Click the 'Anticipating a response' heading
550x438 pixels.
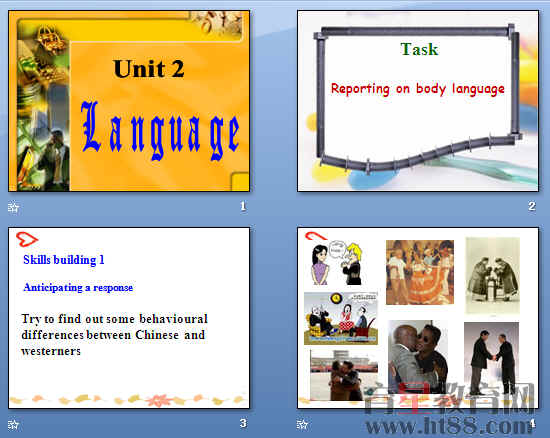coord(78,288)
